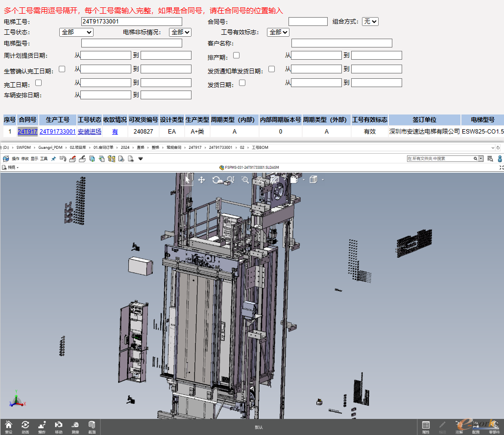Toggle the 生管确认完工日期 checkbox

tap(62, 69)
